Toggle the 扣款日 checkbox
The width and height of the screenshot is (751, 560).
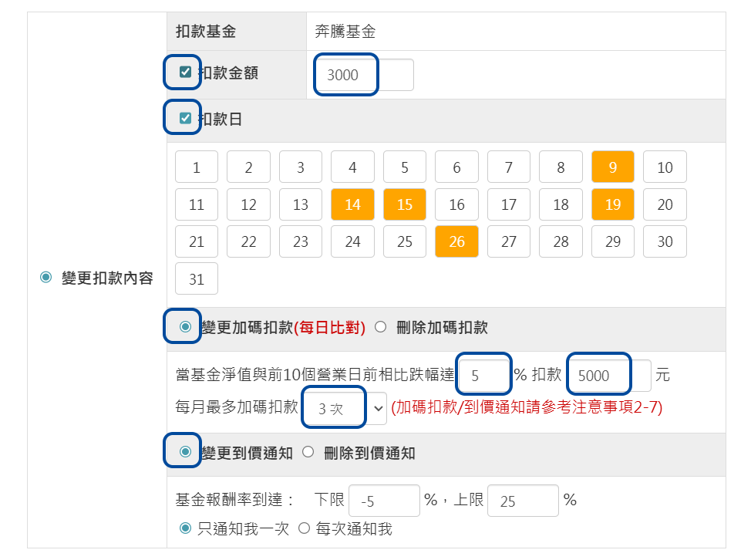[185, 118]
